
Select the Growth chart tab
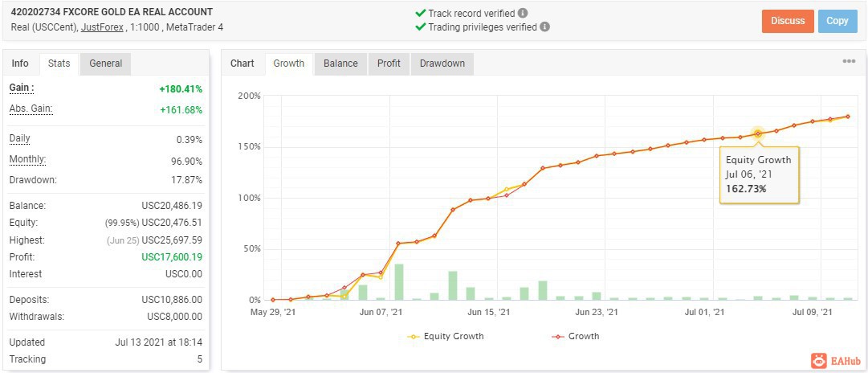[289, 64]
